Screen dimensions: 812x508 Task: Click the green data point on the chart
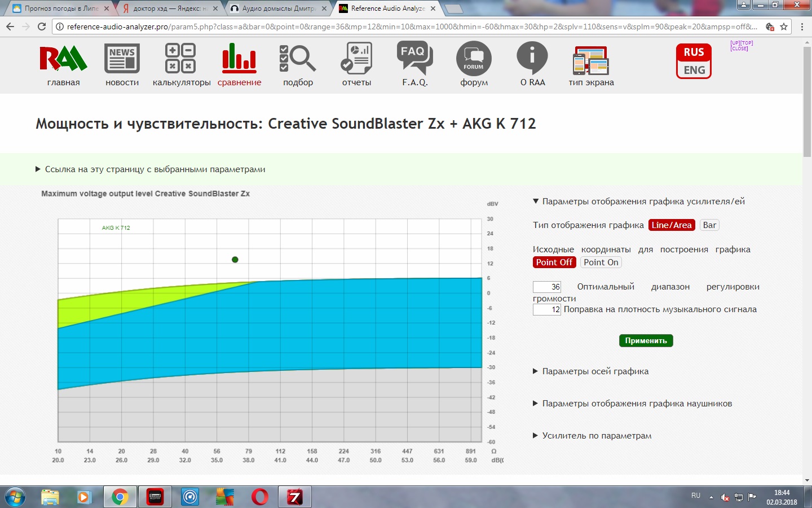[x=235, y=260]
